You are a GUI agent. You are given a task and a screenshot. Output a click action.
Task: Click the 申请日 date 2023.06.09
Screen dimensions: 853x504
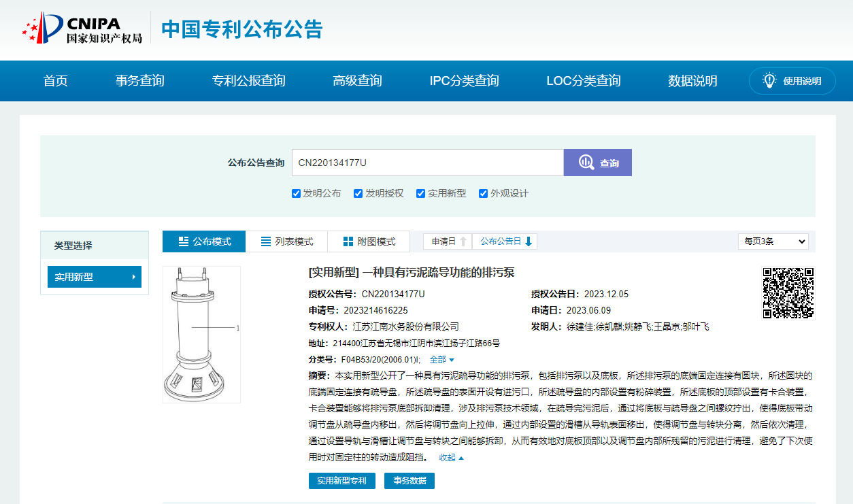tap(589, 310)
